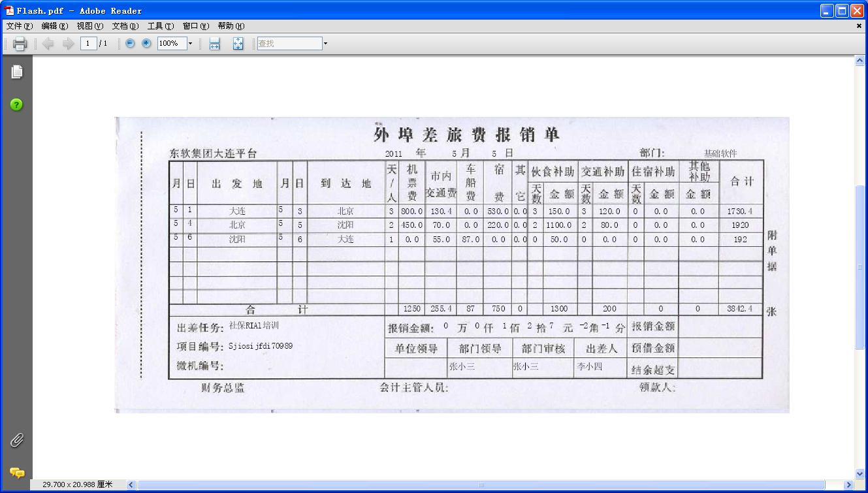Viewport: 868px width, 493px height.
Task: Open the zoom level dropdown arrow
Action: [190, 43]
